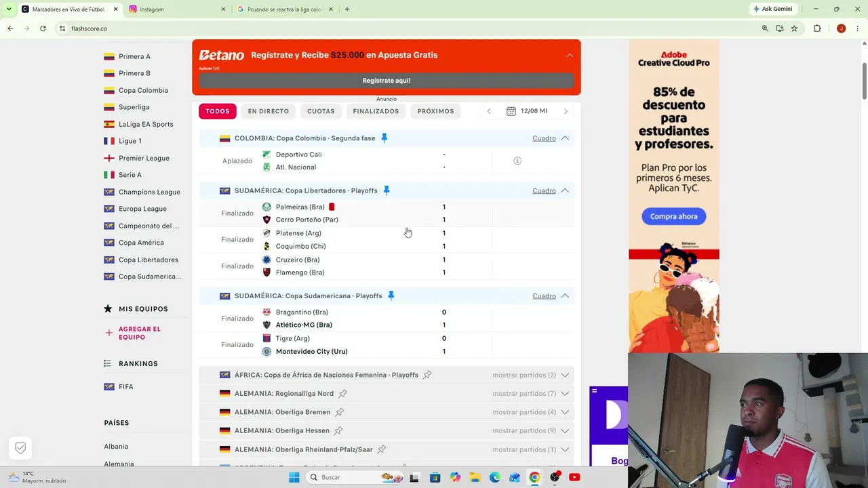Viewport: 868px width, 488px height.
Task: Click the Flamengo club crest
Action: pyautogui.click(x=267, y=272)
